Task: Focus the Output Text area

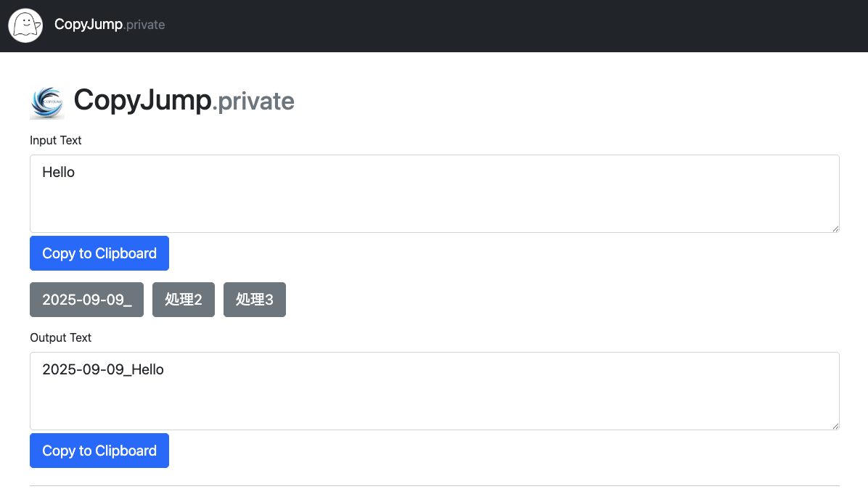Action: (x=434, y=403)
